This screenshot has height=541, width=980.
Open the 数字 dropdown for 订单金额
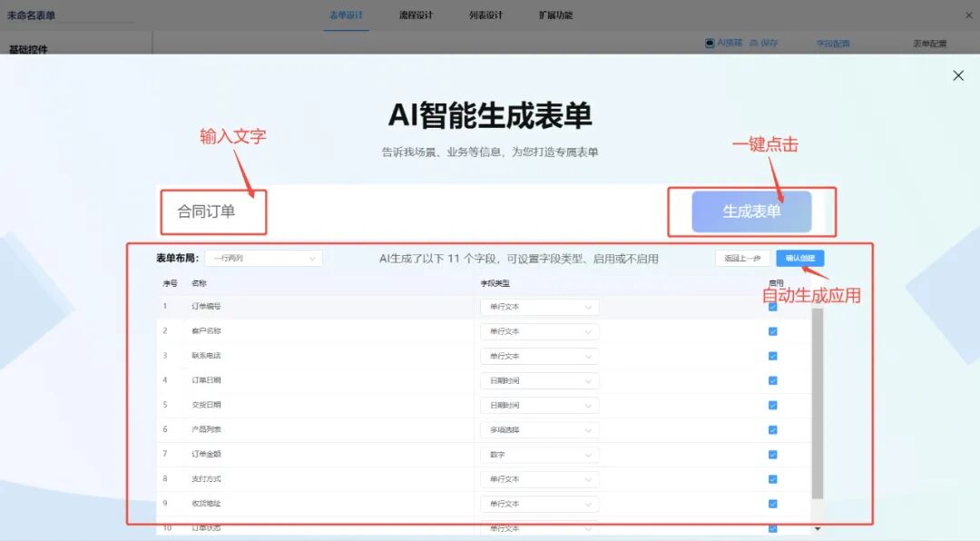pos(540,454)
